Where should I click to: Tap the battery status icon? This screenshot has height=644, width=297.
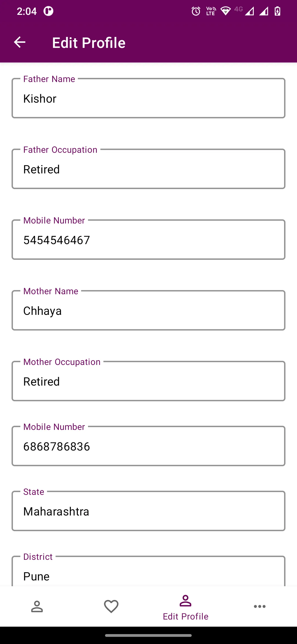[277, 11]
